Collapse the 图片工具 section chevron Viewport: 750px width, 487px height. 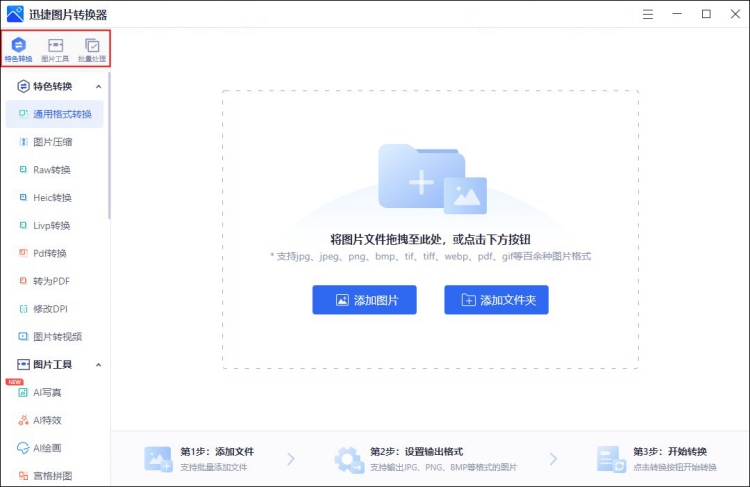coord(98,365)
